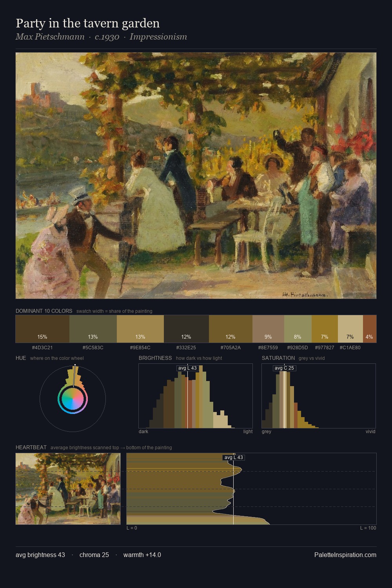The width and height of the screenshot is (392, 588).
Task: Open the small painting thumbnail in Heartbeat
Action: coord(68,489)
